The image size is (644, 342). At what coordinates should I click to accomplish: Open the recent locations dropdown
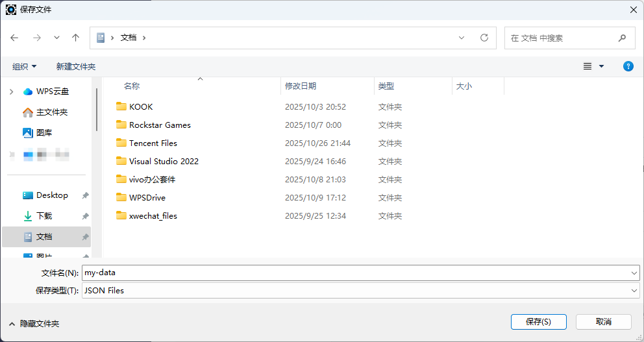click(x=56, y=38)
